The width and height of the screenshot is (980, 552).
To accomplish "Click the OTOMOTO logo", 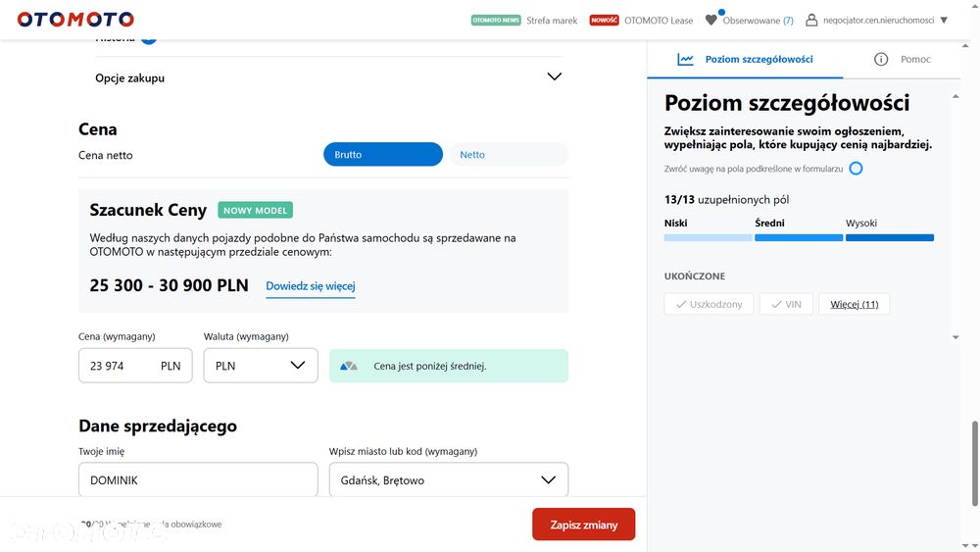I will point(75,20).
